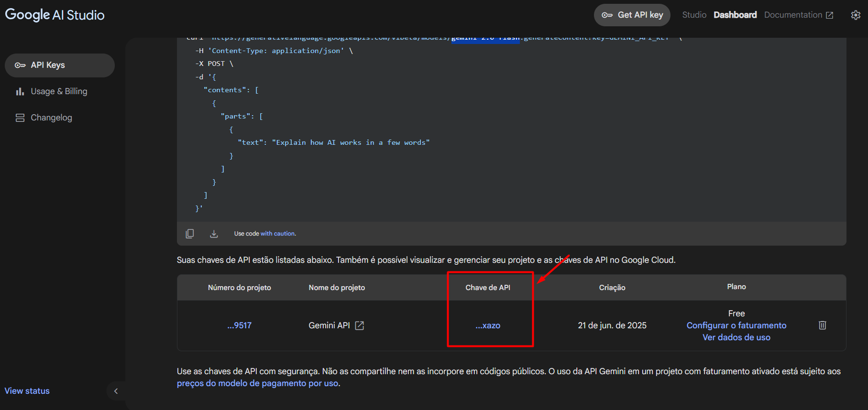Open the Gemini API project external link icon
Screen dimensions: 868x410
[x=360, y=325]
